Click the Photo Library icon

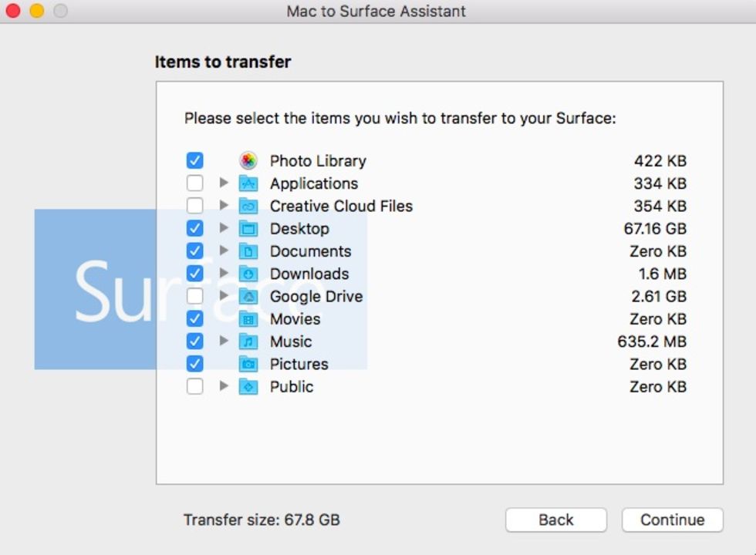click(248, 161)
